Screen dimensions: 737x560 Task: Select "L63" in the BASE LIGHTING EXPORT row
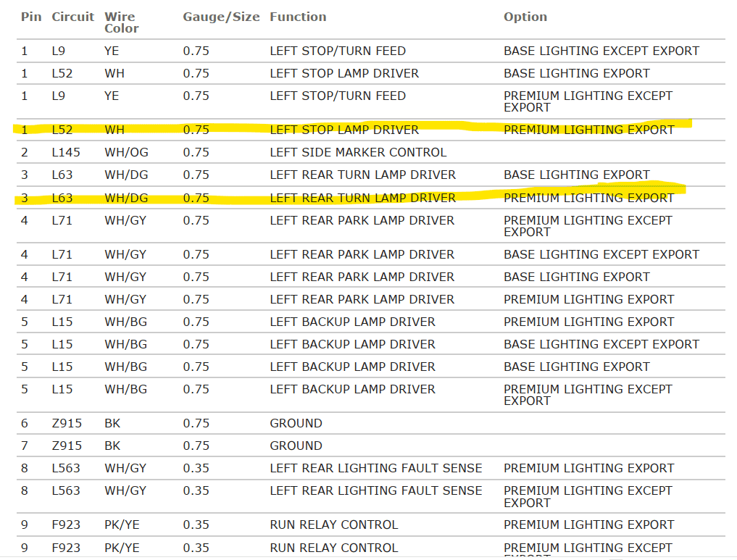(x=62, y=175)
